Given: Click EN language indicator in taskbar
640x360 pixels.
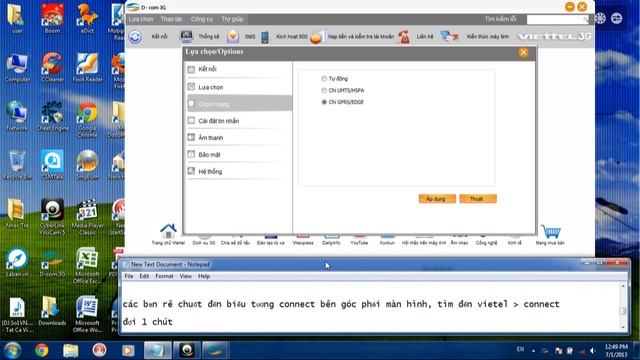Looking at the screenshot, I should point(520,349).
